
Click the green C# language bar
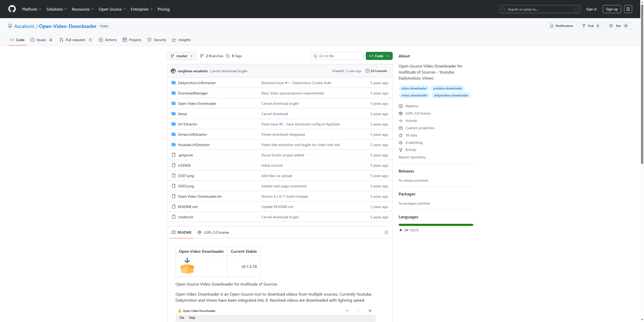(436, 225)
